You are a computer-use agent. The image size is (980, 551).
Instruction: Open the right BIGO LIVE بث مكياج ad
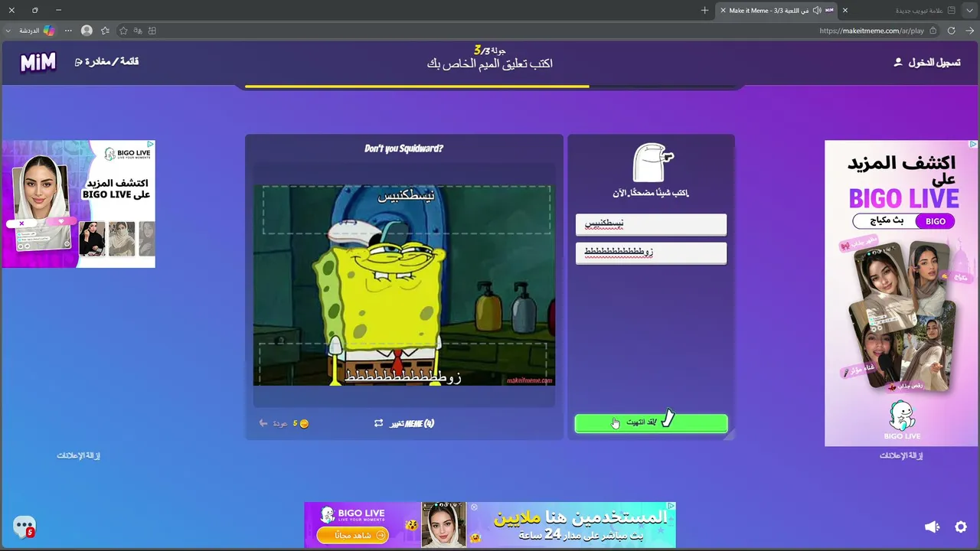coord(901,293)
